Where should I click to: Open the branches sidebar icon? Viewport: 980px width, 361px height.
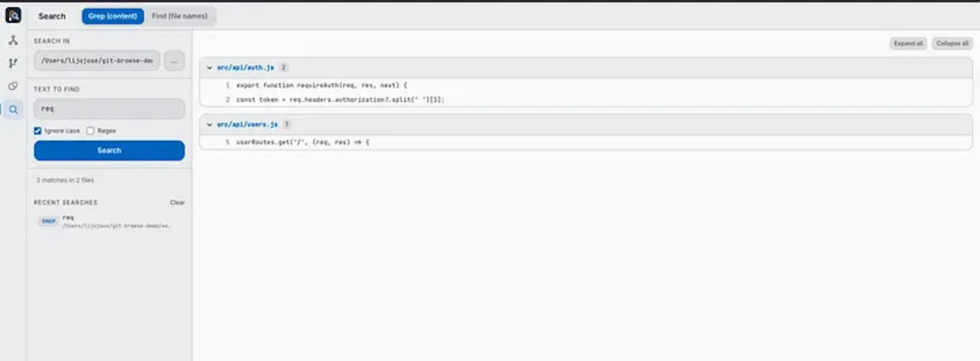(13, 63)
